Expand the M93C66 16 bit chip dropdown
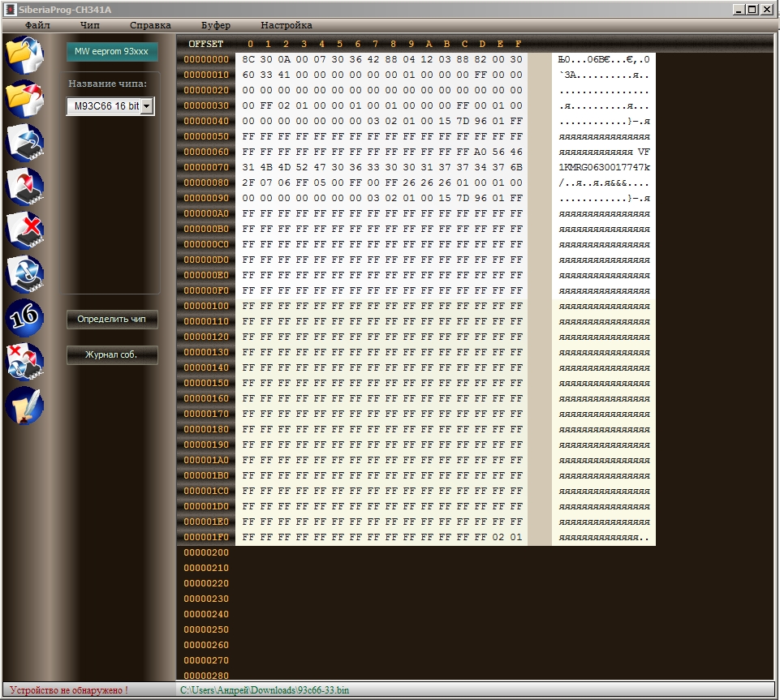780x700 pixels. pos(146,106)
